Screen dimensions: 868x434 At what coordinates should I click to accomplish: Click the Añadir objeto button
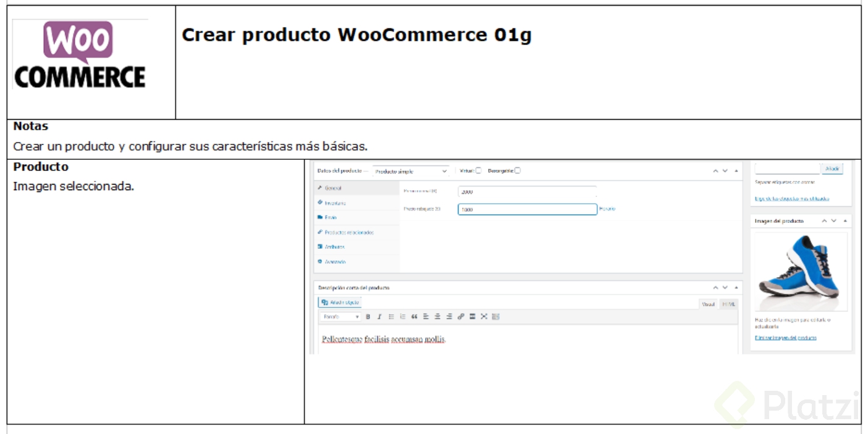coord(340,303)
